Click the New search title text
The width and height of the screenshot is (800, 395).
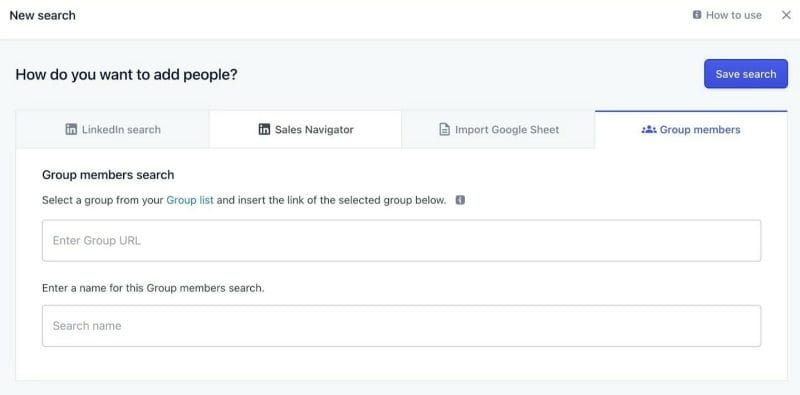42,15
